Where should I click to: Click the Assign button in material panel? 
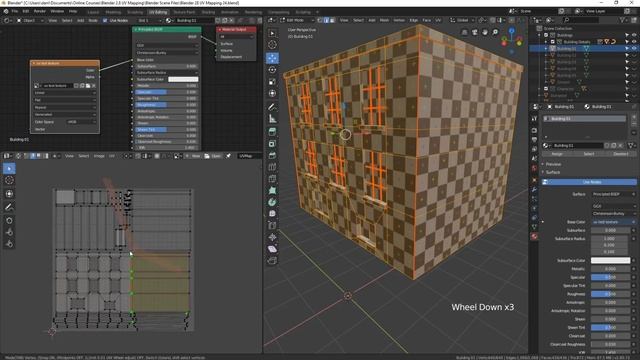pyautogui.click(x=557, y=154)
